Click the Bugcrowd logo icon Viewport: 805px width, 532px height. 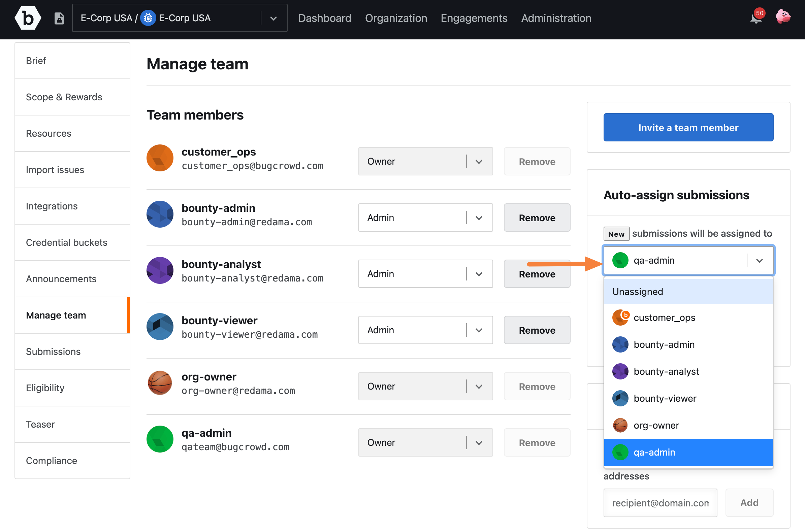coord(28,18)
